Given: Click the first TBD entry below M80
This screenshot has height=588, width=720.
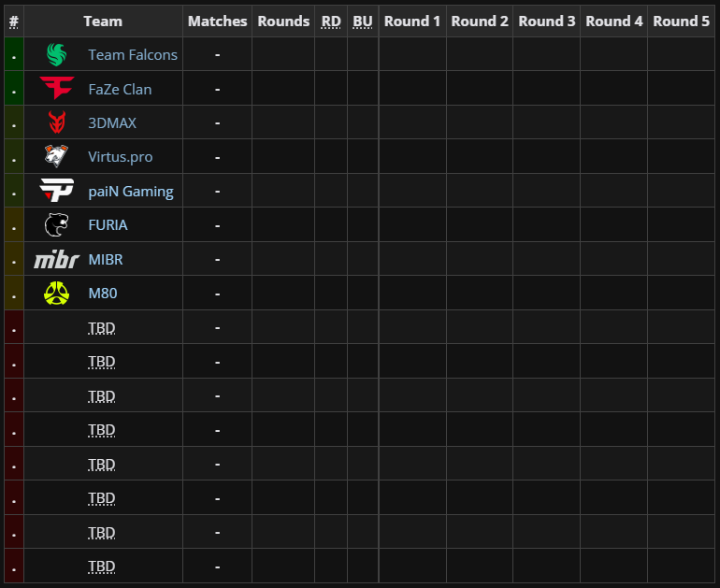Looking at the screenshot, I should tap(102, 328).
